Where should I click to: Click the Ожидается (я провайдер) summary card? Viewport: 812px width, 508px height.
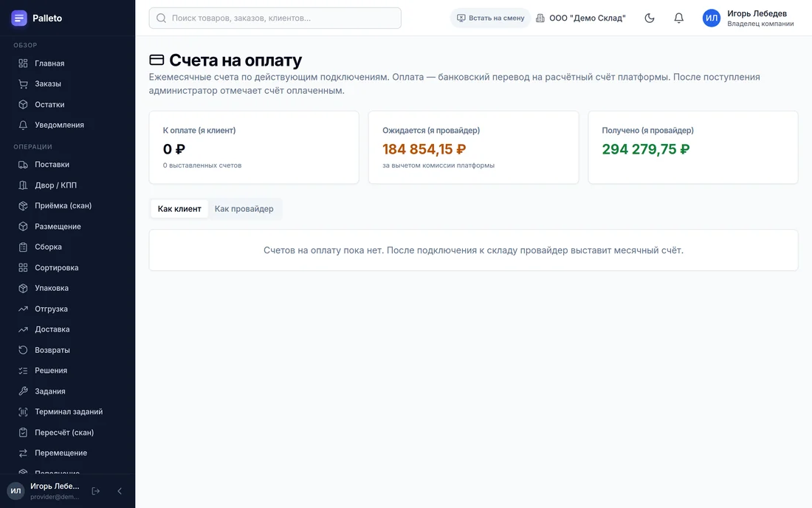tap(473, 148)
